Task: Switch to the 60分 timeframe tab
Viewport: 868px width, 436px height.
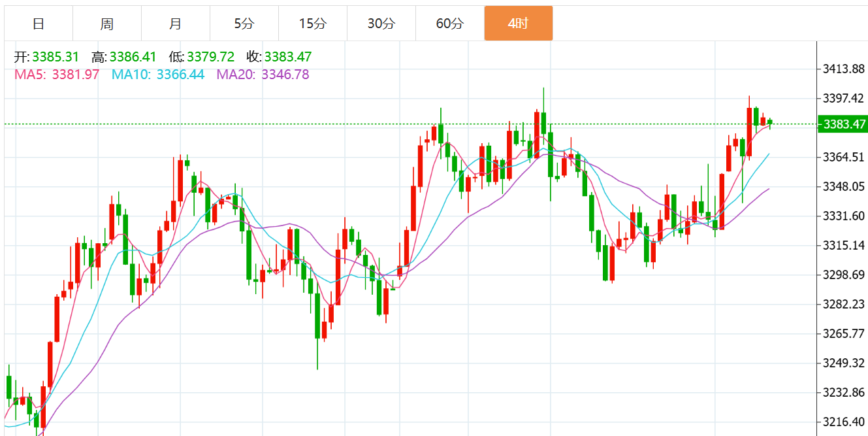Action: pos(449,24)
